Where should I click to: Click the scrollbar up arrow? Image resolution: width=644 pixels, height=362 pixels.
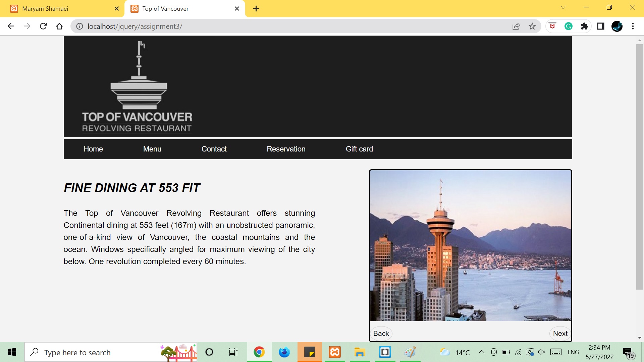tap(640, 40)
